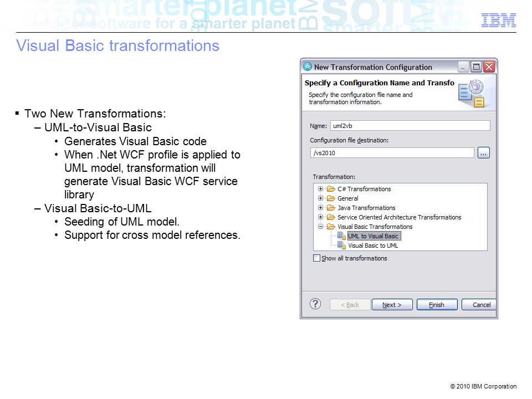This screenshot has height=399, width=532.
Task: Click Service Oriented Architecture folder icon
Action: (331, 217)
